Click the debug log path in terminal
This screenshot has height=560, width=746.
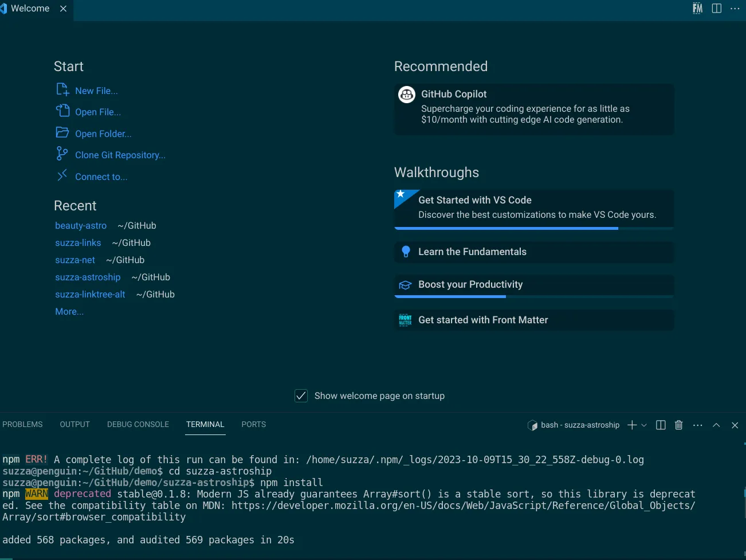[475, 460]
